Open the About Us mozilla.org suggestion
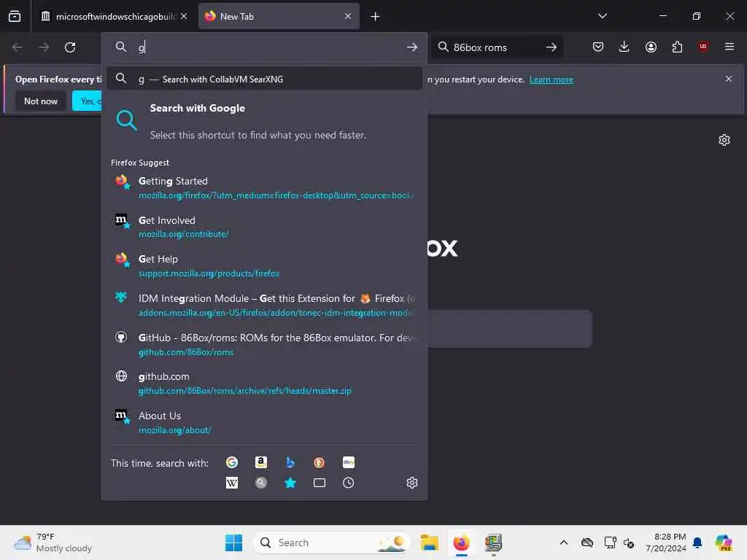The image size is (747, 560). (x=264, y=422)
